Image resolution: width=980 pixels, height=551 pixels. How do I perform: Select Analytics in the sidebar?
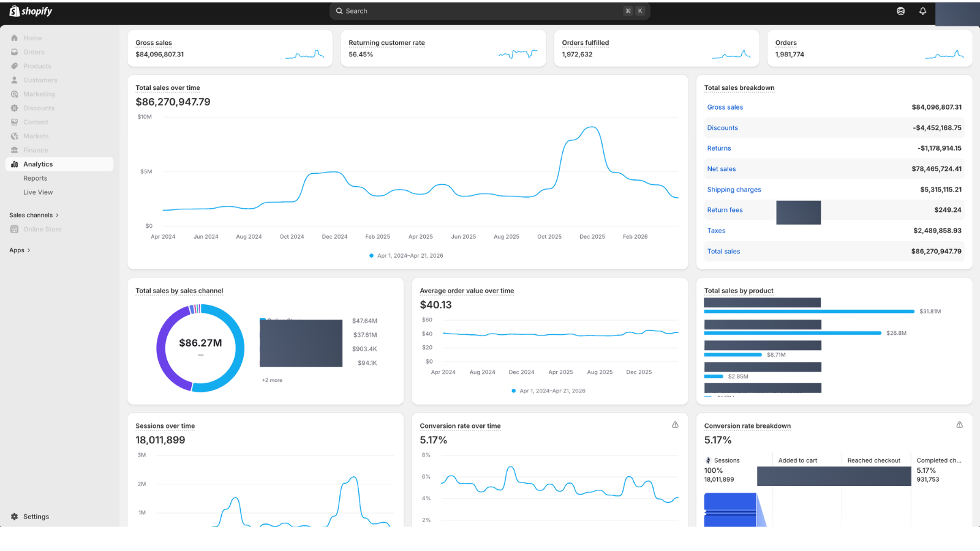(59, 164)
